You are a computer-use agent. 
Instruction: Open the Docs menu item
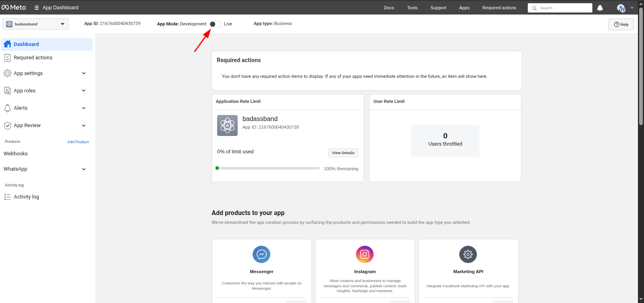(x=389, y=8)
